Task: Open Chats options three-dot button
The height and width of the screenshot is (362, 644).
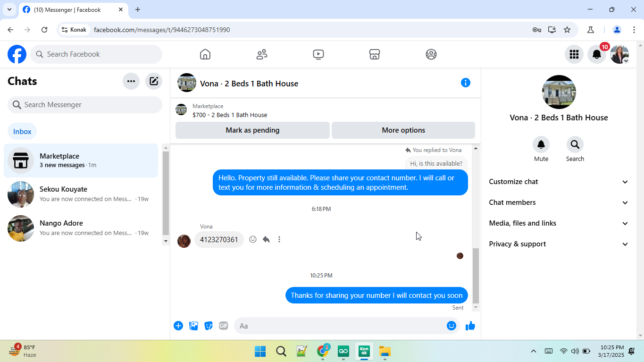Action: (x=131, y=81)
